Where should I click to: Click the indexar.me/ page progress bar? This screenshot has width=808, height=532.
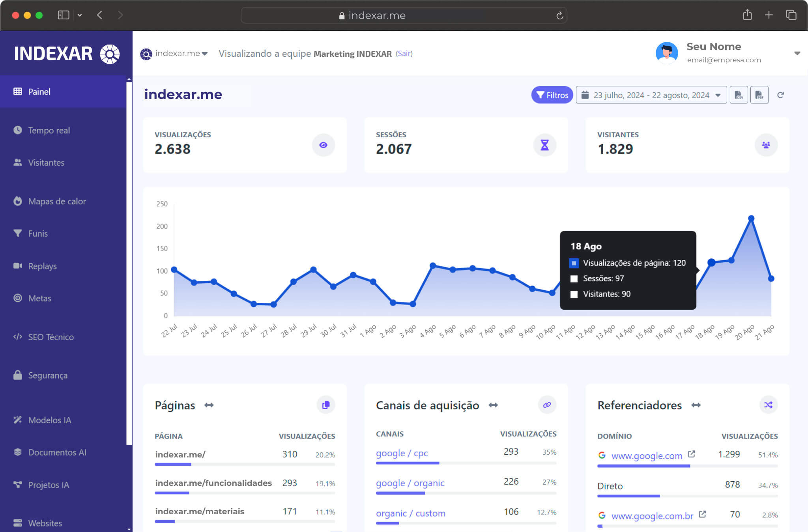(245, 465)
